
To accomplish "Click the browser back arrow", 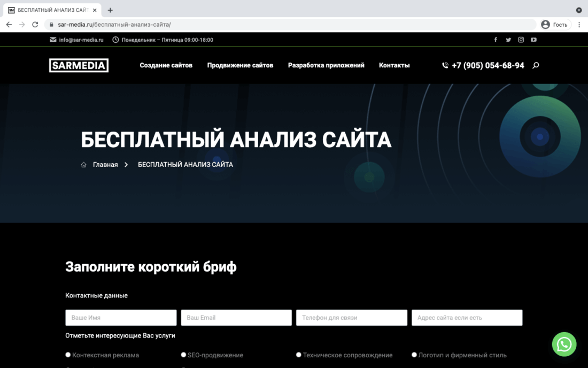I will coord(9,25).
